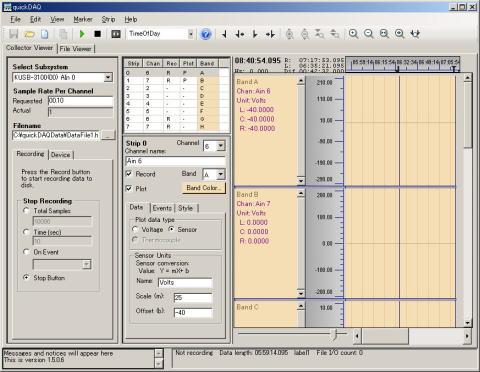Click the fourth greyed strip tool icon
Image resolution: width=480 pixels, height=372 pixels.
click(334, 34)
